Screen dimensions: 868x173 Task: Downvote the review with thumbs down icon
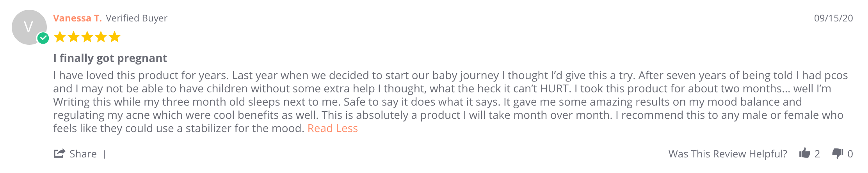tap(838, 153)
